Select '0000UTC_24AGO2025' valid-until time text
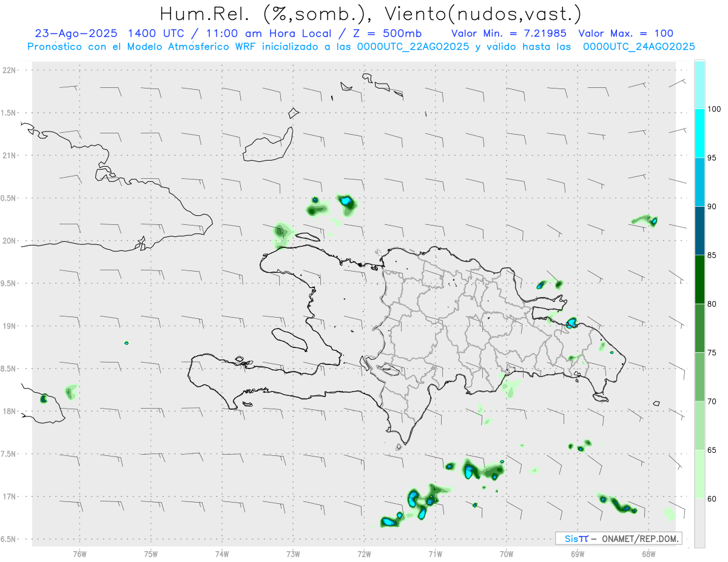728x562 pixels. coord(639,47)
